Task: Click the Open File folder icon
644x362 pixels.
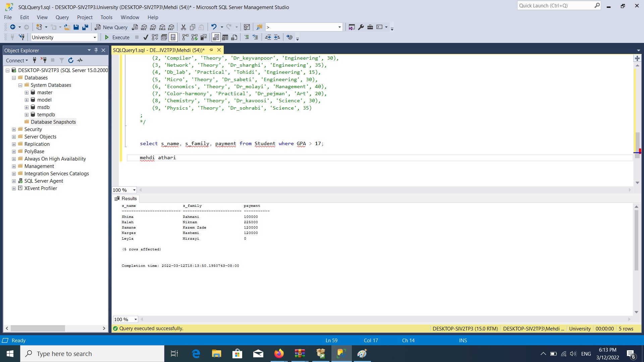Action: click(67, 27)
